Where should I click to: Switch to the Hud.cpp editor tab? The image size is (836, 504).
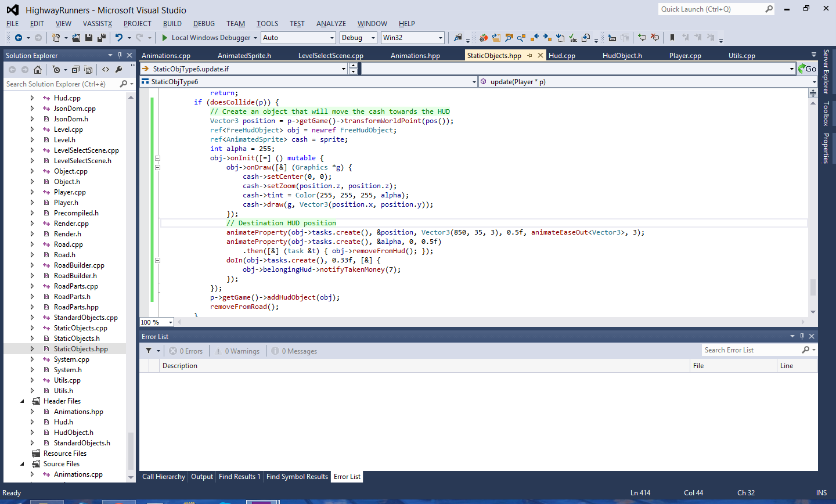point(561,56)
